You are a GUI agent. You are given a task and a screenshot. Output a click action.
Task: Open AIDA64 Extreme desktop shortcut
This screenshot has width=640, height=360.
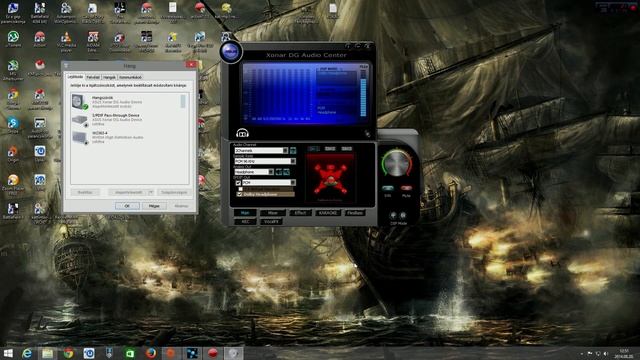93,42
